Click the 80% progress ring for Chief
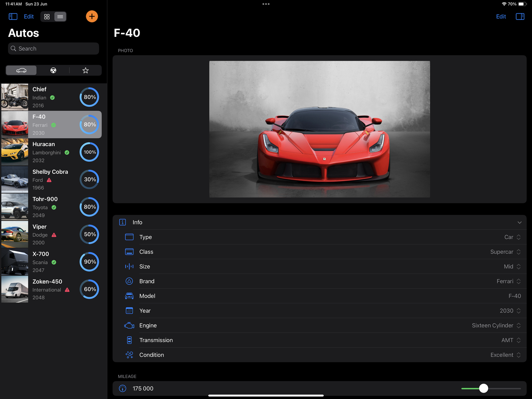The width and height of the screenshot is (532, 399). point(89,97)
